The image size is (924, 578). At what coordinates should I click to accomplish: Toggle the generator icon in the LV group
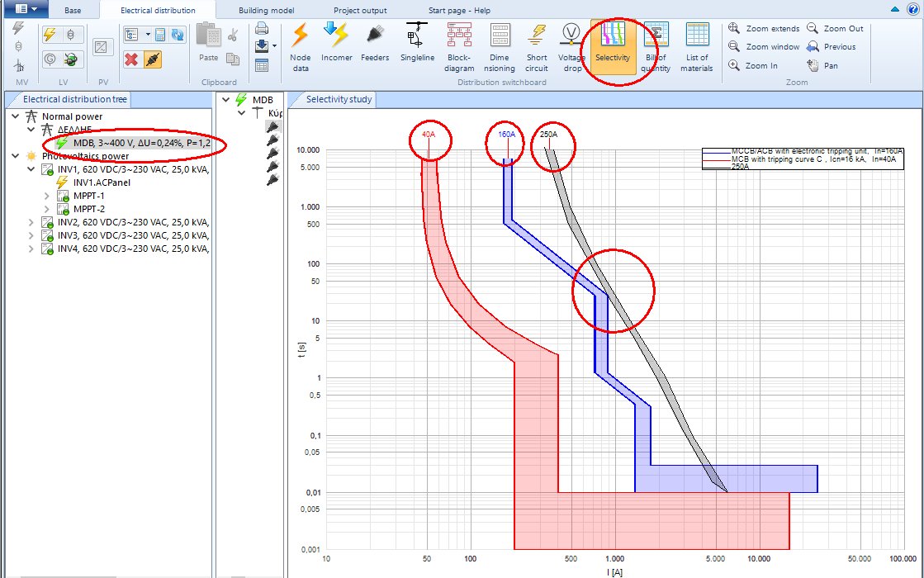point(50,59)
